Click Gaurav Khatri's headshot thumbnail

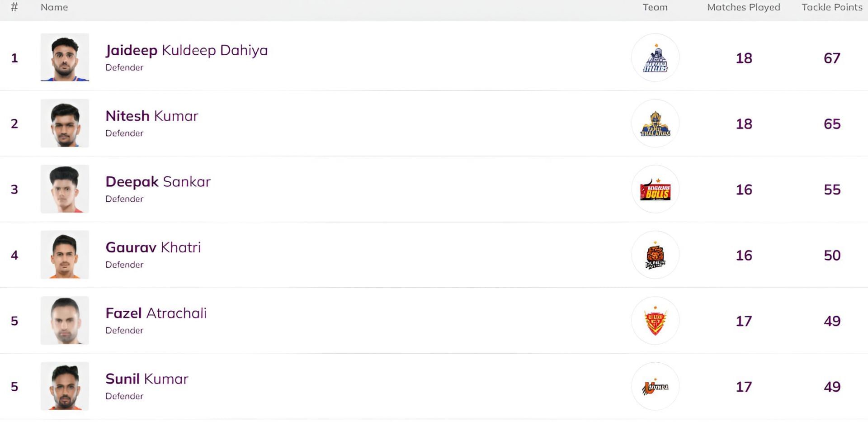click(65, 255)
